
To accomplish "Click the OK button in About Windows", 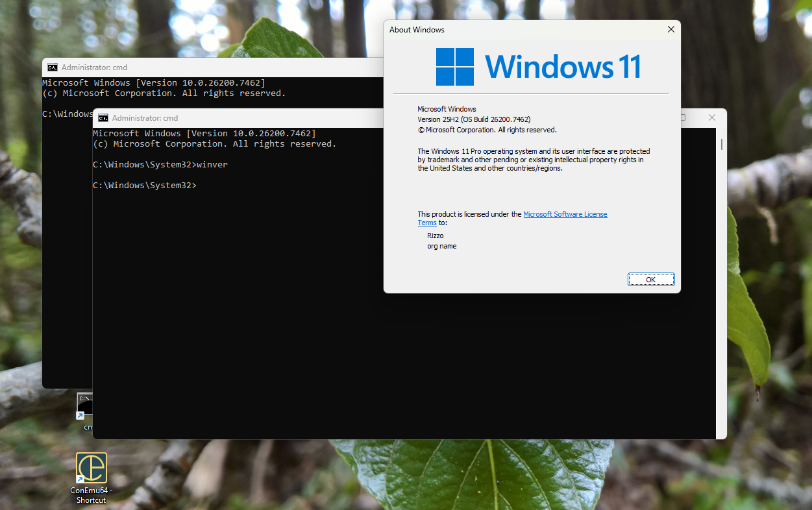I will [651, 280].
